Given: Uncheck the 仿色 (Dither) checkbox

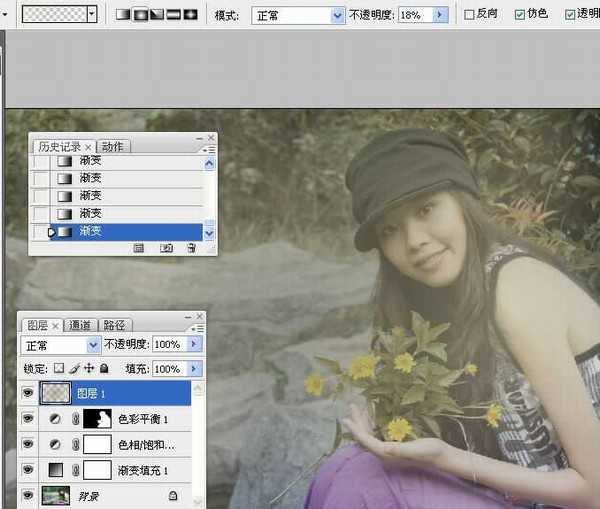Looking at the screenshot, I should point(519,15).
